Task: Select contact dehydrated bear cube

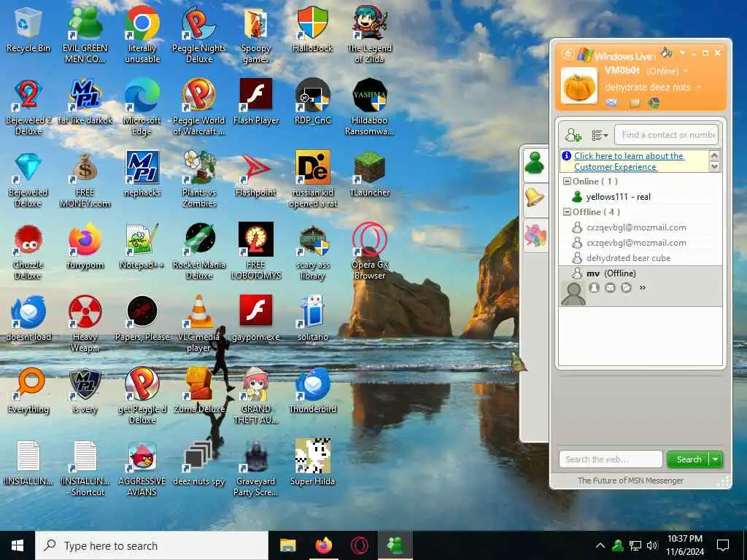Action: click(x=628, y=258)
